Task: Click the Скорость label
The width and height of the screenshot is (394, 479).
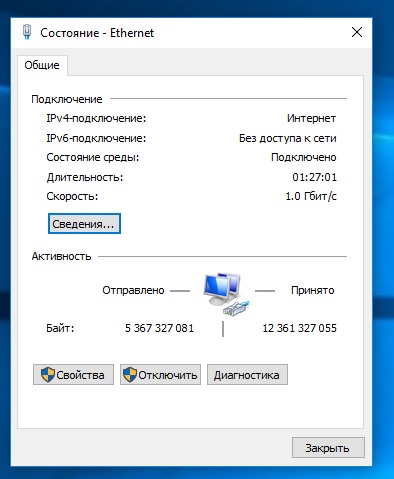Action: [72, 196]
